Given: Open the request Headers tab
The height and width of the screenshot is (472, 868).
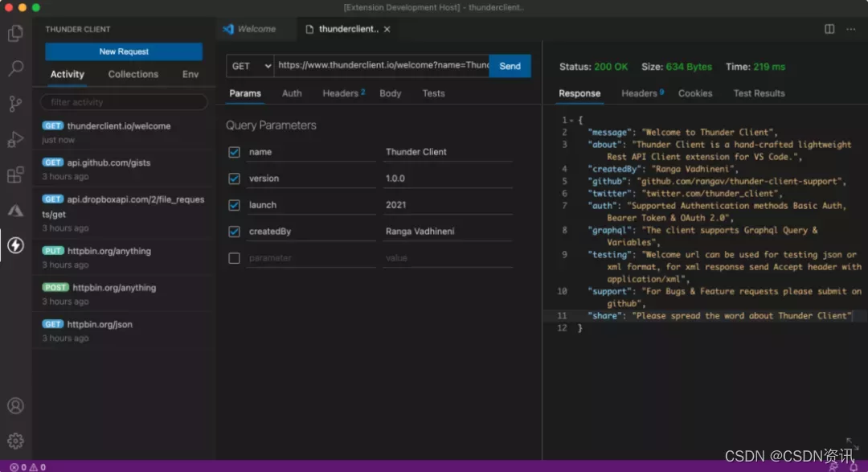Looking at the screenshot, I should coord(343,93).
